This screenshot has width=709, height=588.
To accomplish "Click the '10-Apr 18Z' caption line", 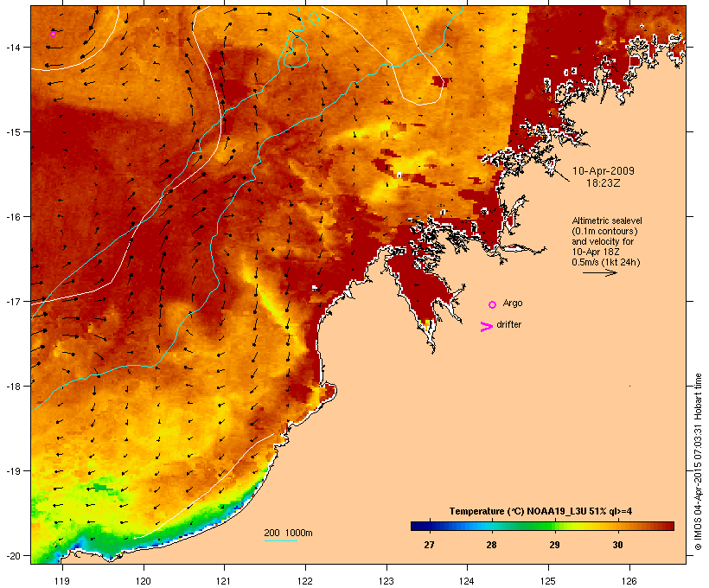I will click(x=596, y=252).
